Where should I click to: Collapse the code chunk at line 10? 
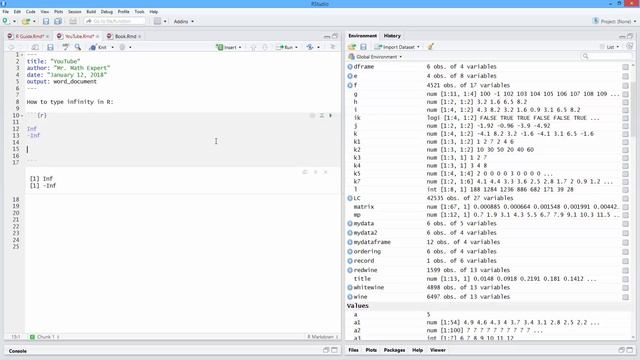coord(22,116)
